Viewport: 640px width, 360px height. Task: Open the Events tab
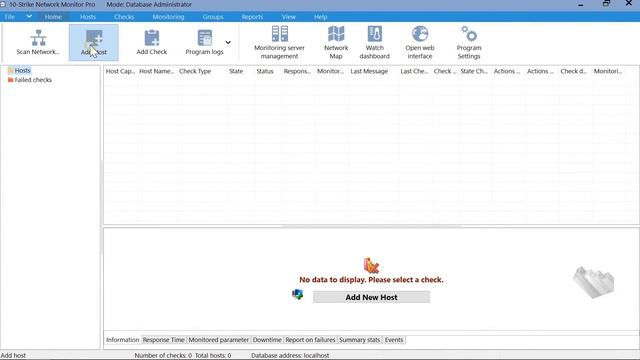[394, 340]
